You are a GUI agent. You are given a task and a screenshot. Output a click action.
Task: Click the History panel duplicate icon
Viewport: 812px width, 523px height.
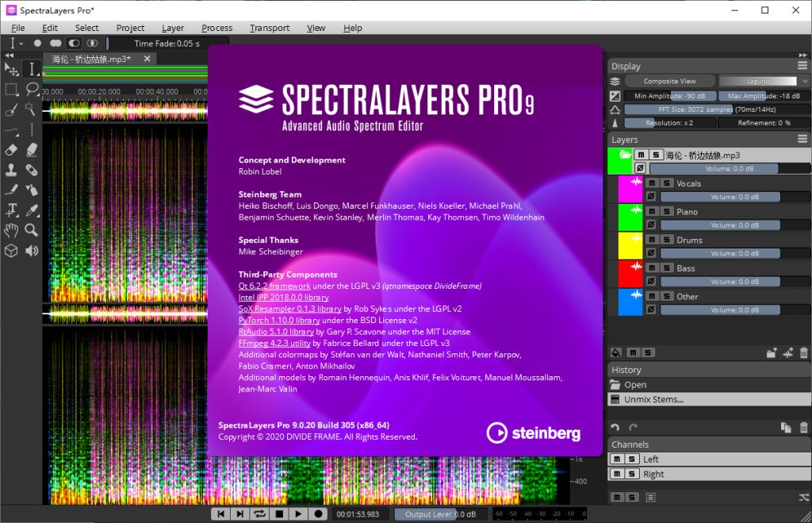coord(786,428)
